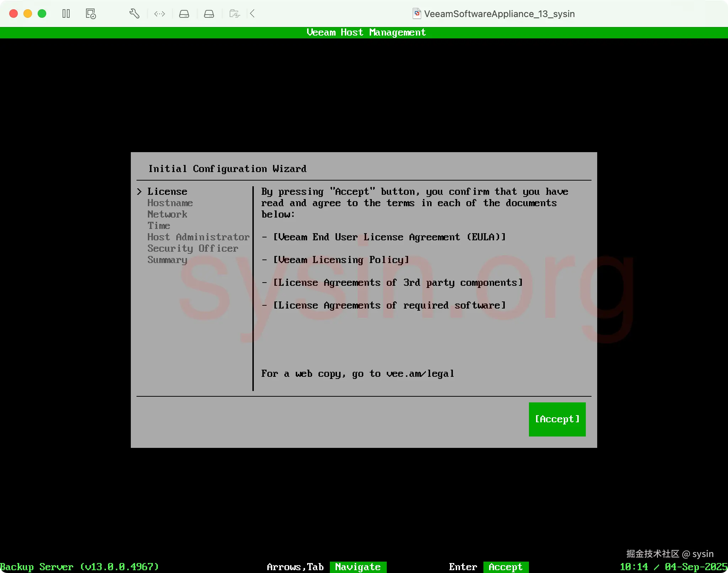Viewport: 728px width, 573px height.
Task: Open Veeam End User License Agreement link
Action: [389, 237]
